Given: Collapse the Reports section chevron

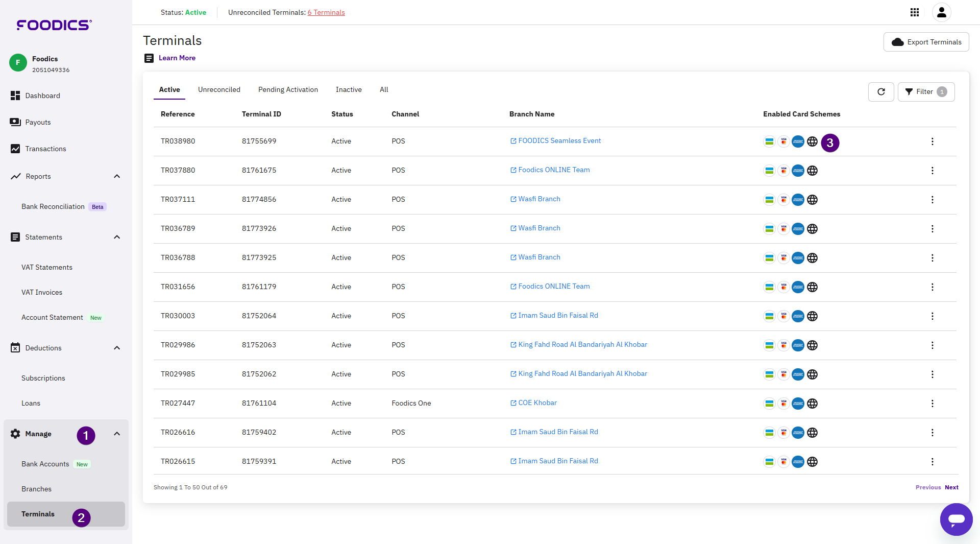Looking at the screenshot, I should click(x=117, y=176).
